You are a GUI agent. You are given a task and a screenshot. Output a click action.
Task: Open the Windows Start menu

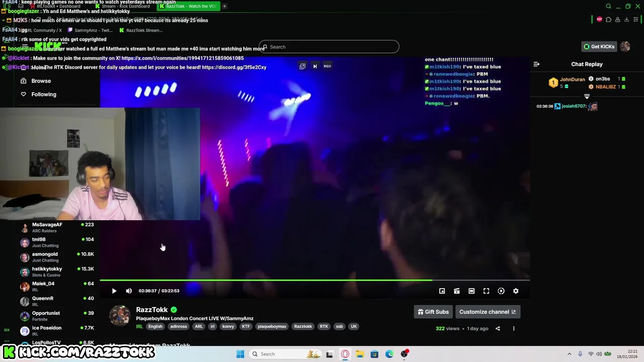[240, 354]
